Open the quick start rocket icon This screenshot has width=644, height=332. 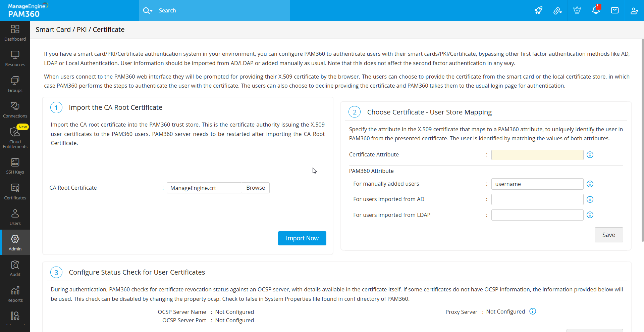tap(539, 10)
